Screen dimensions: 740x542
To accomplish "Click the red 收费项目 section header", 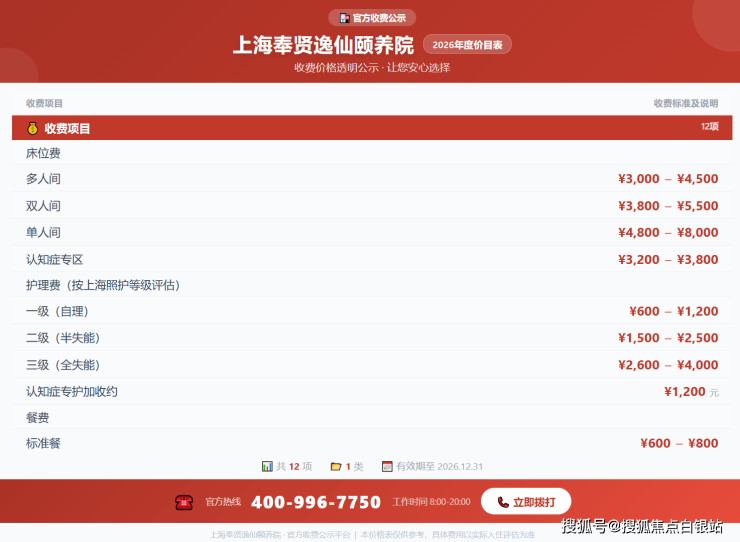I will tap(372, 127).
